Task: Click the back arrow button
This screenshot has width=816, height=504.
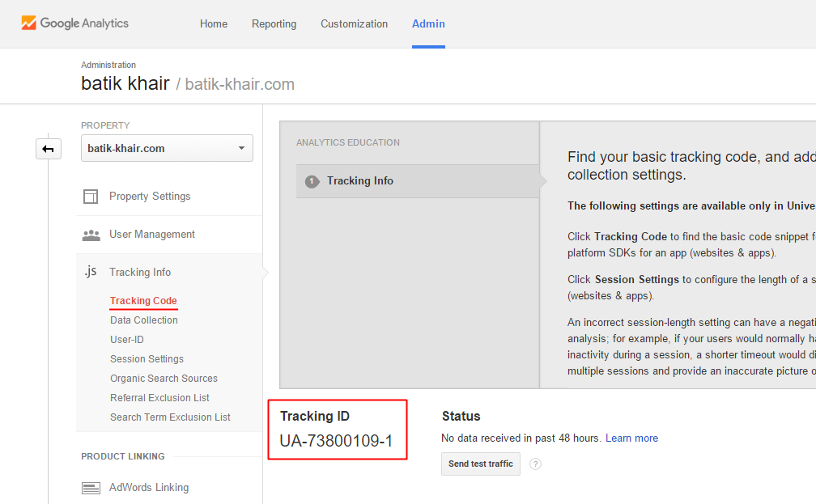Action: (x=49, y=150)
